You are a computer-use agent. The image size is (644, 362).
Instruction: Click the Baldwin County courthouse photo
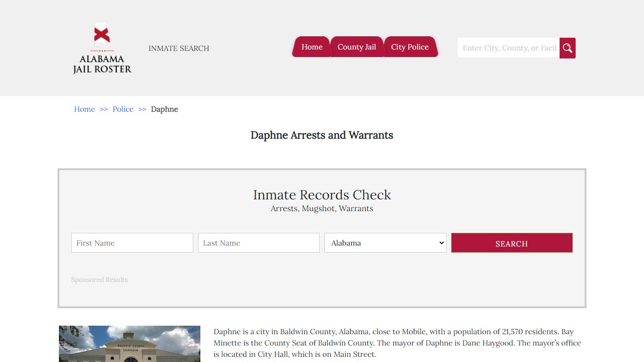(130, 344)
